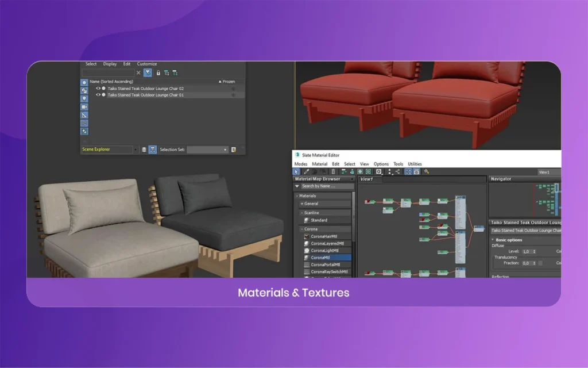This screenshot has height=368, width=588.
Task: Toggle Display Lights filter in Scene Explorer
Action: click(84, 99)
